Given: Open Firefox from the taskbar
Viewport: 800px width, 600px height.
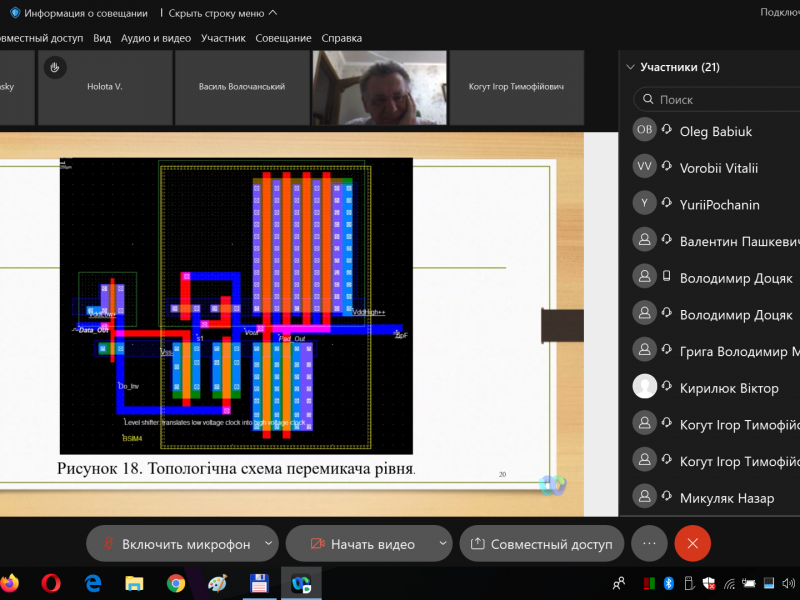Looking at the screenshot, I should [x=10, y=582].
